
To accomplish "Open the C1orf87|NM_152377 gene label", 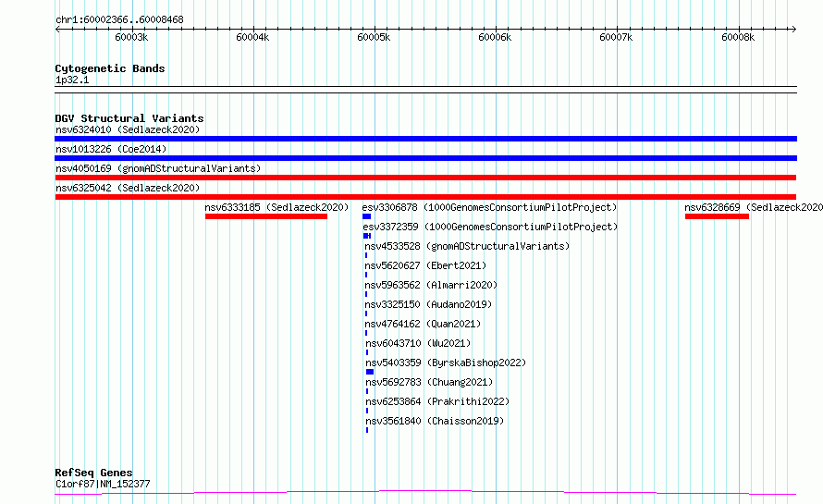I will [x=103, y=484].
